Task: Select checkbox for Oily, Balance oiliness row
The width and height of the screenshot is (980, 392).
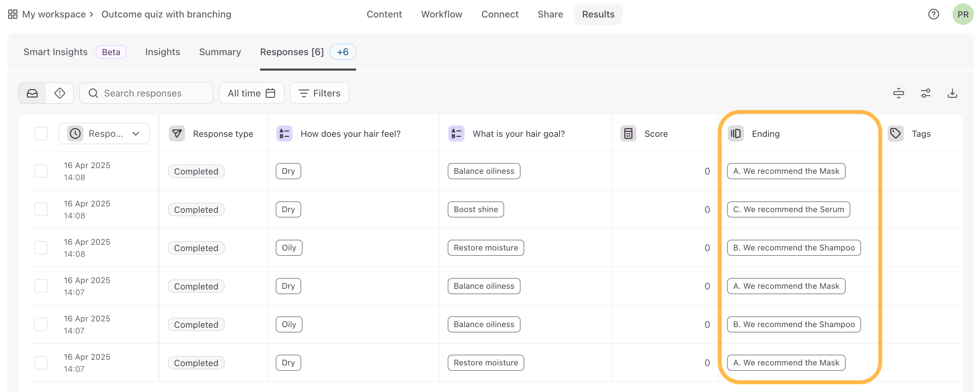Action: tap(41, 324)
